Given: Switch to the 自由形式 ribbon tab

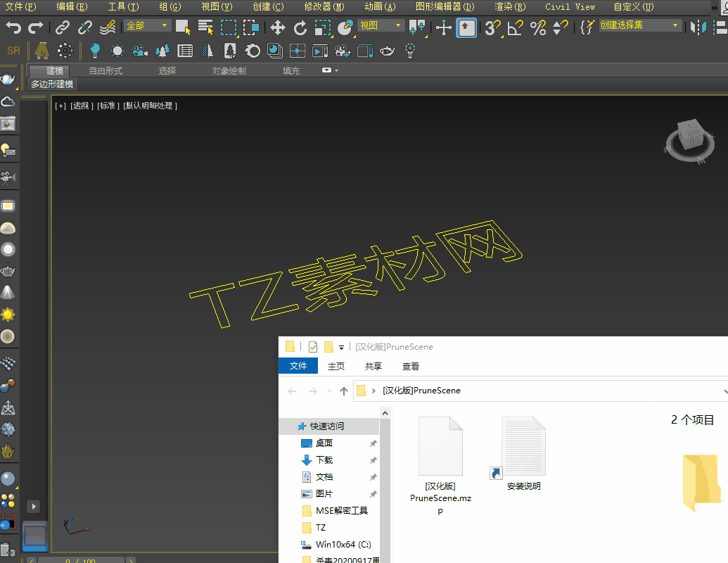Looking at the screenshot, I should pyautogui.click(x=106, y=71).
